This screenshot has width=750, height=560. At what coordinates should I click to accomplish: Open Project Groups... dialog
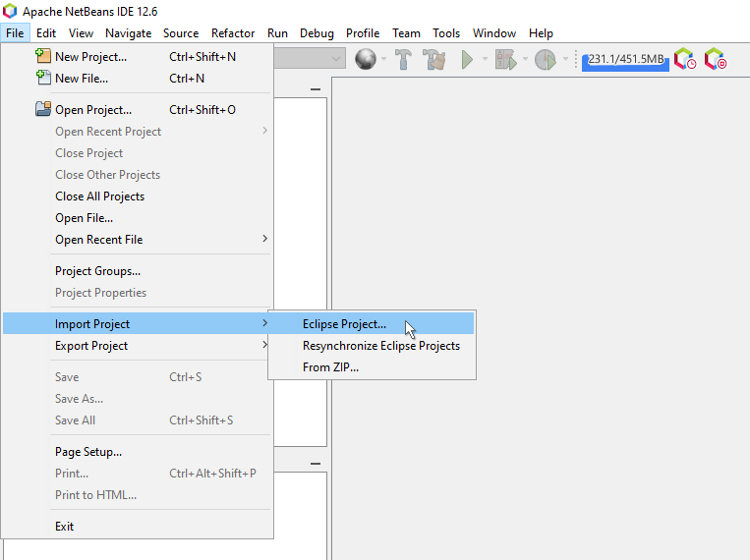138,271
